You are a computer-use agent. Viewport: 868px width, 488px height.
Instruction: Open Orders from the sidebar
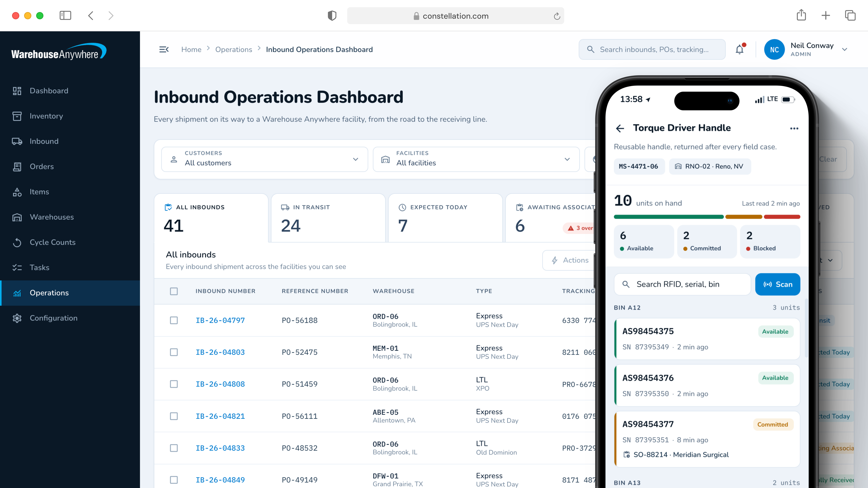pos(70,166)
